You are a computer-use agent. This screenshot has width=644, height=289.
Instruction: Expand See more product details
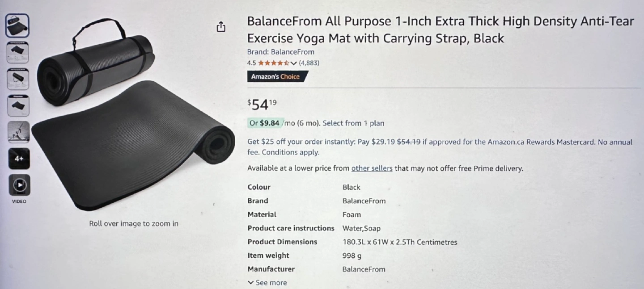[267, 283]
